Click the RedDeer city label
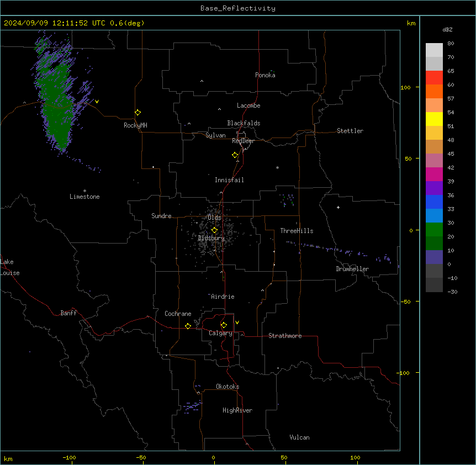This screenshot has width=476, height=465. click(243, 141)
